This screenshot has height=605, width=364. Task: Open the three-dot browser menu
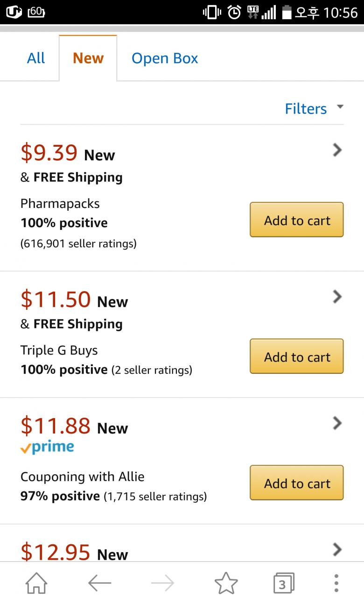[x=336, y=583]
